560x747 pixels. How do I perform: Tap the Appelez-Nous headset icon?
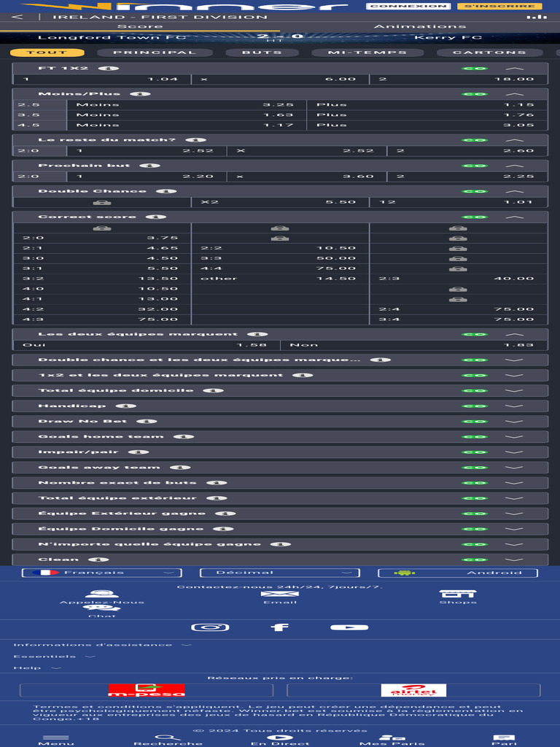pyautogui.click(x=101, y=594)
